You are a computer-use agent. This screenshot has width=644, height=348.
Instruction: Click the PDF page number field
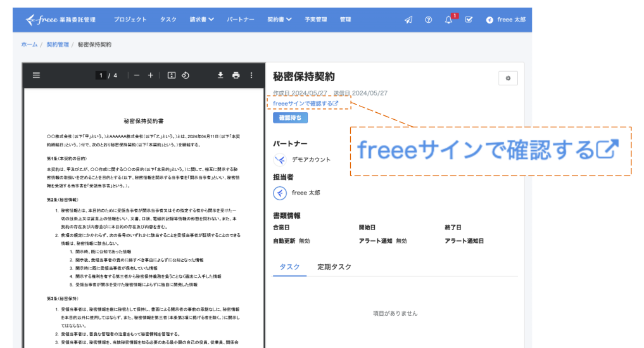[x=101, y=75]
